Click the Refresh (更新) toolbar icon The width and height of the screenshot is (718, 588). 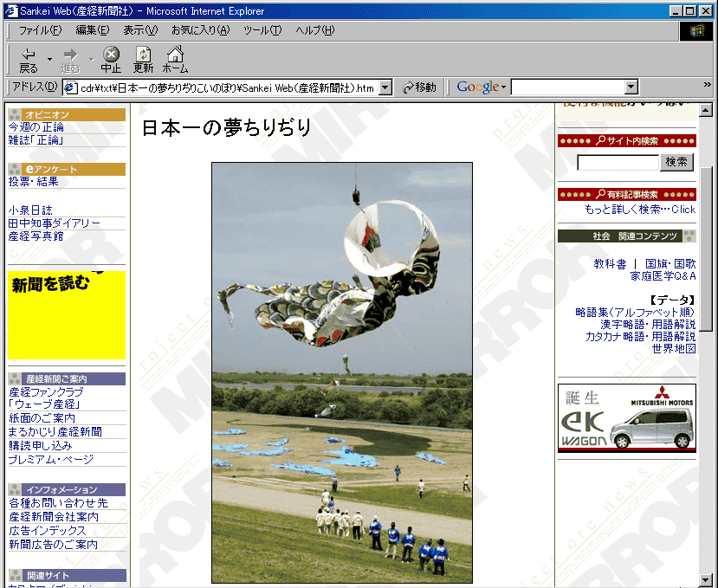[143, 55]
